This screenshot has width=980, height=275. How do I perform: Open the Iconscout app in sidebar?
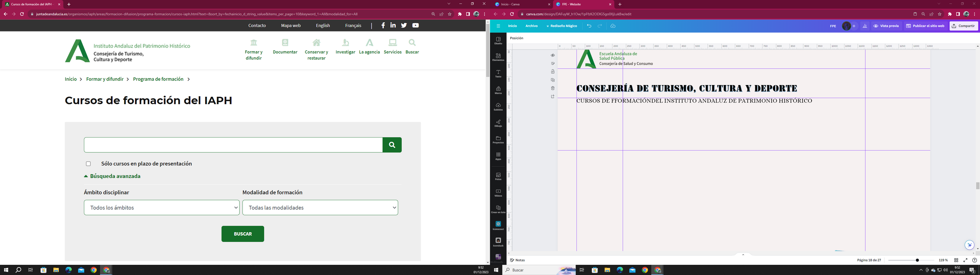point(498,225)
